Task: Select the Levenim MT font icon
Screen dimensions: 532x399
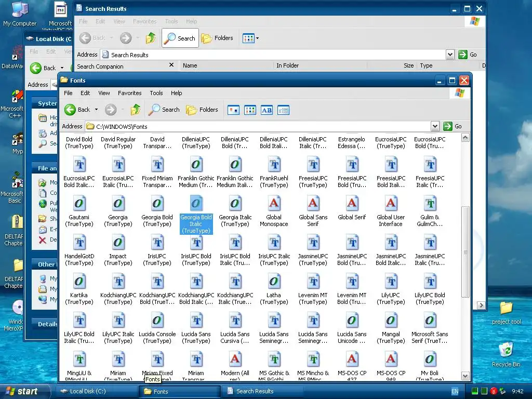Action: [x=313, y=282]
